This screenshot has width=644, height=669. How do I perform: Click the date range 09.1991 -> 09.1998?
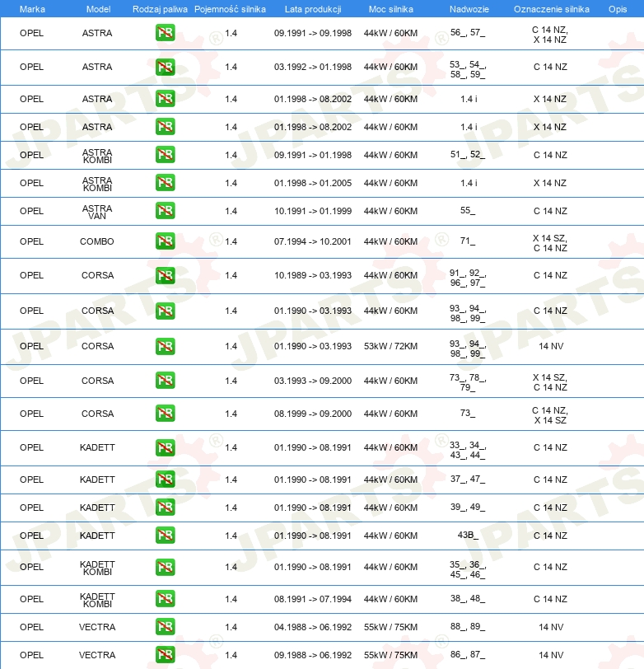click(x=313, y=33)
